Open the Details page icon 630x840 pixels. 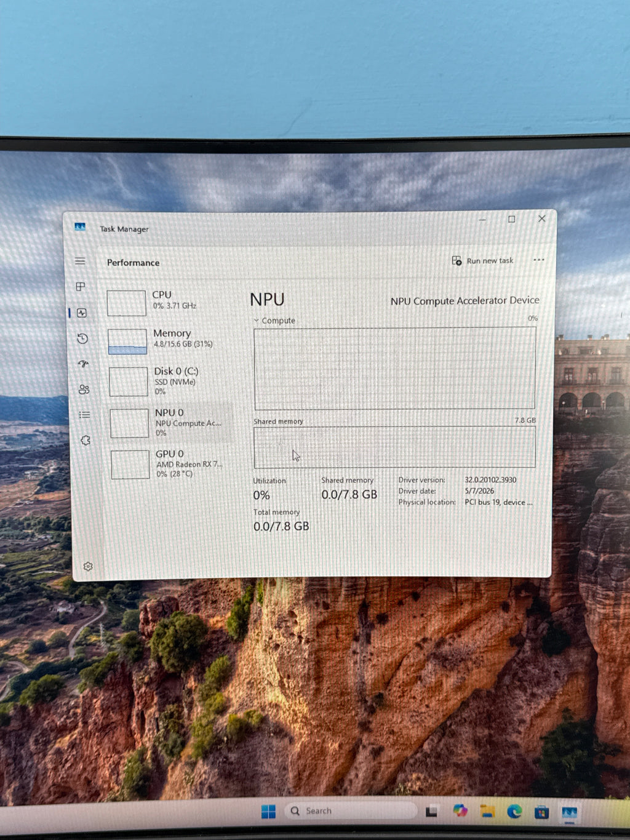pos(84,415)
